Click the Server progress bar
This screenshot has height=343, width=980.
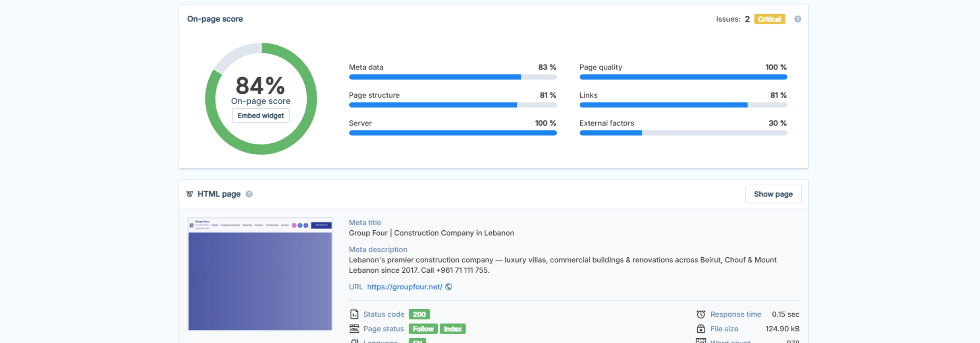(x=453, y=133)
